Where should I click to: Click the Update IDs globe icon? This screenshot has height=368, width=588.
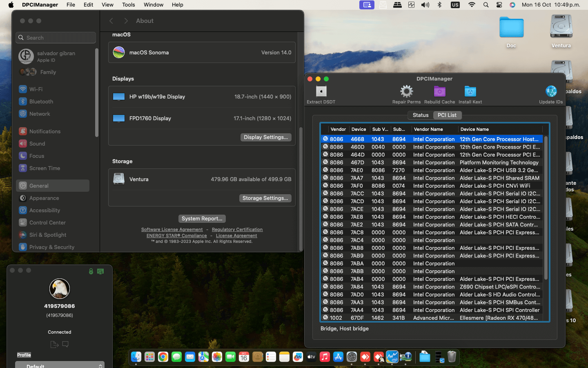[551, 92]
